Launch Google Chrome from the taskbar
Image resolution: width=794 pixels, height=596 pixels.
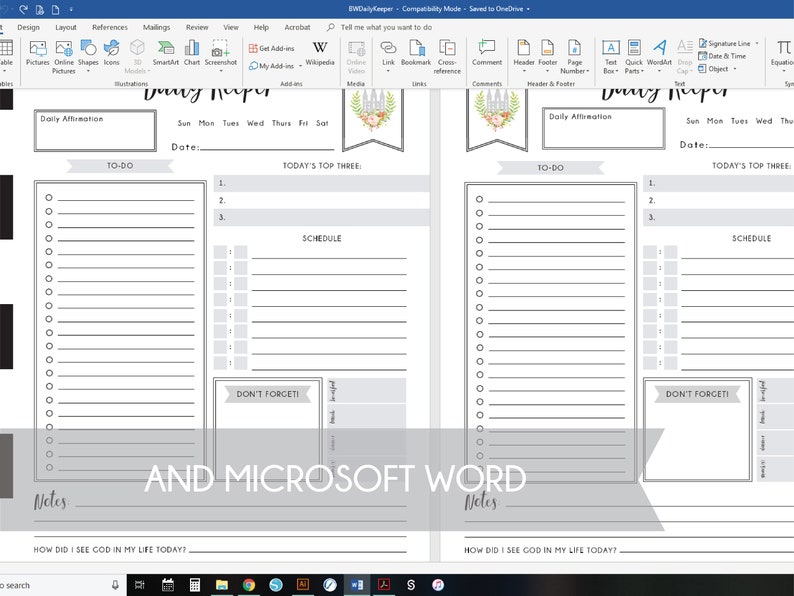(x=249, y=585)
